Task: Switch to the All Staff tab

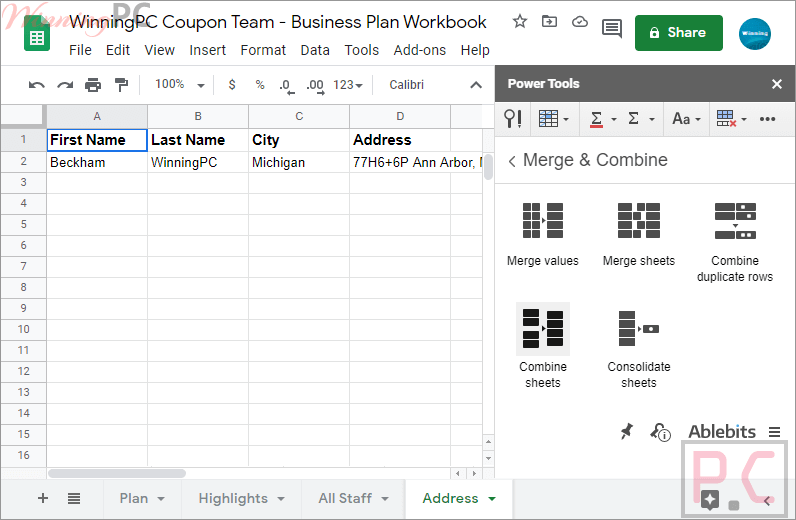Action: click(345, 499)
